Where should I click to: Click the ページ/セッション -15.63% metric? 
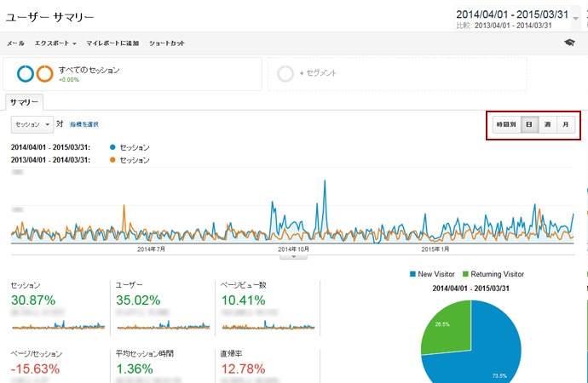[x=35, y=369]
